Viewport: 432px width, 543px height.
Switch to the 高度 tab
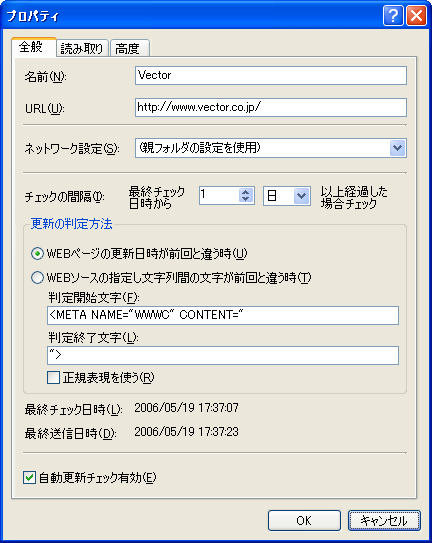pos(129,48)
